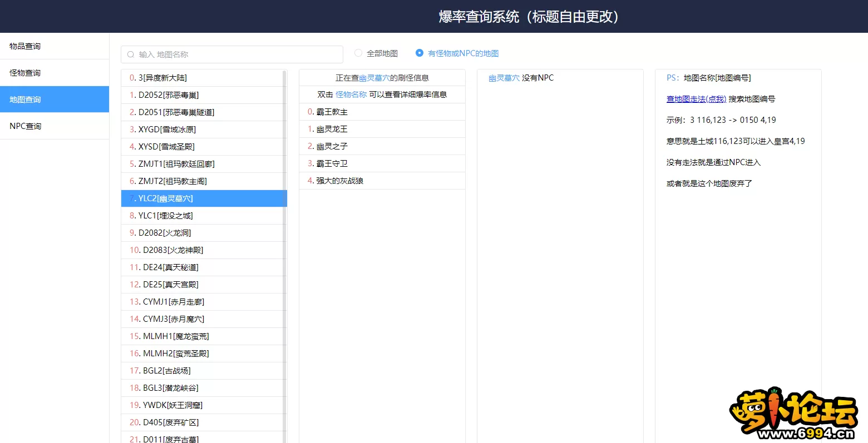
Task: Click monster 幽灵龙王 in spawn list
Action: coord(382,129)
